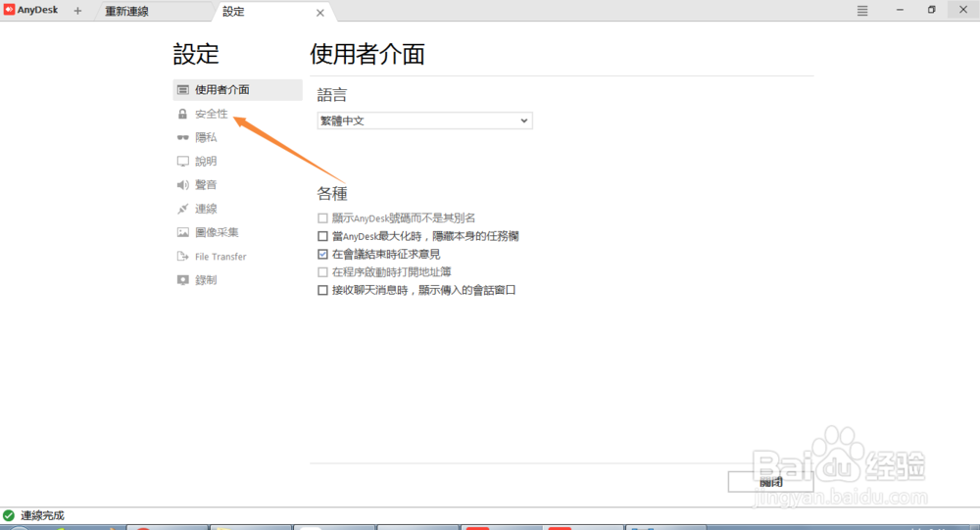Click the AnyDesk logo icon
The image size is (980, 530).
tap(9, 10)
